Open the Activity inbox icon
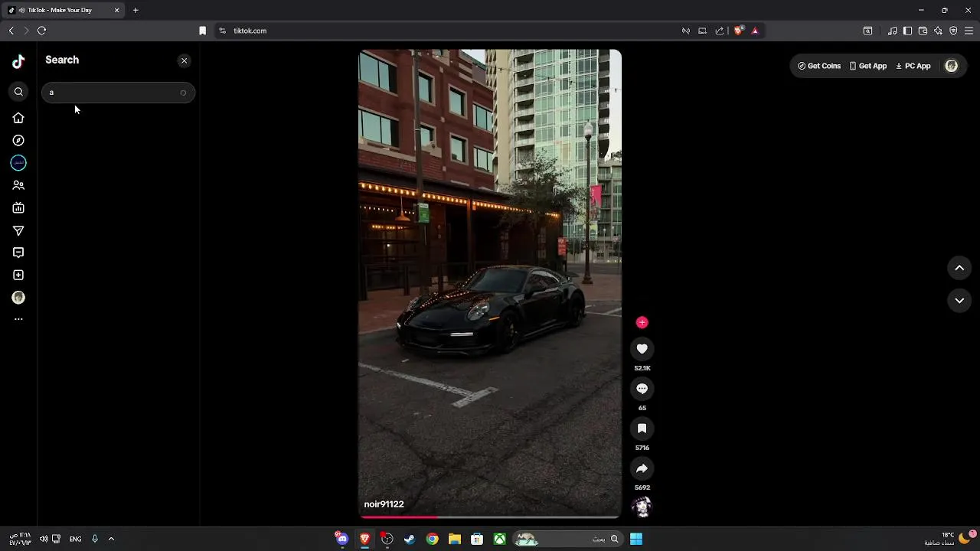980x551 pixels. point(18,253)
